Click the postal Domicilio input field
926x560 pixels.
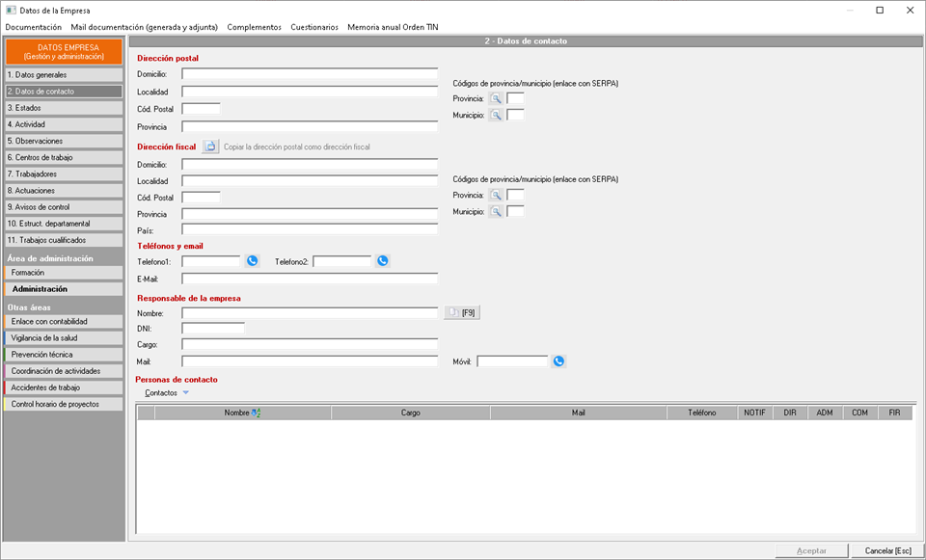click(310, 74)
